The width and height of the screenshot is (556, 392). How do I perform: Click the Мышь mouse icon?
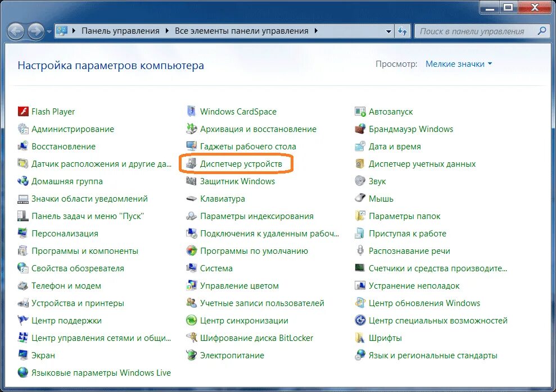click(x=360, y=198)
